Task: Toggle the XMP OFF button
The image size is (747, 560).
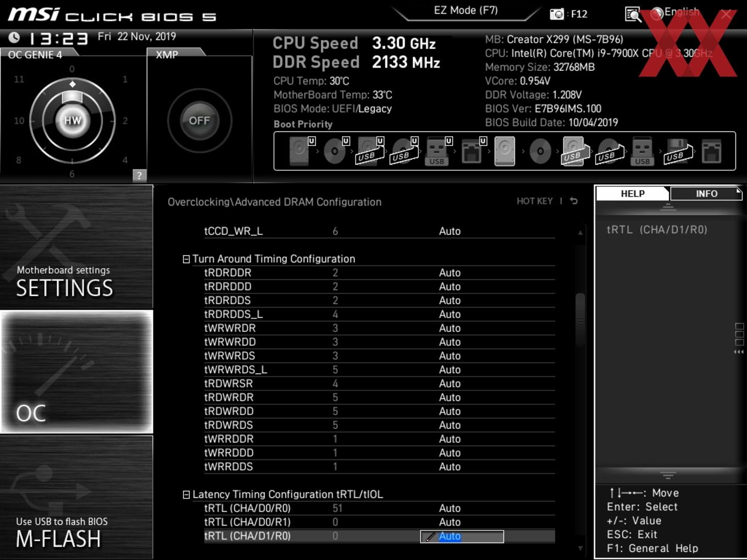Action: point(199,120)
